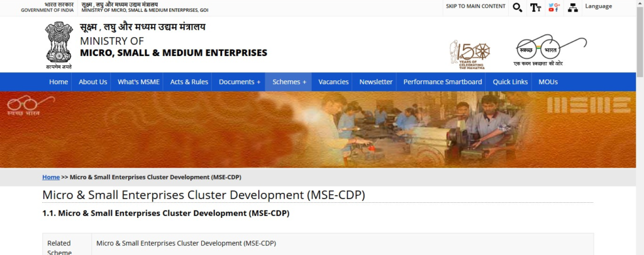Open the sitemap icon
Screen dimensions: 644x255
point(572,8)
